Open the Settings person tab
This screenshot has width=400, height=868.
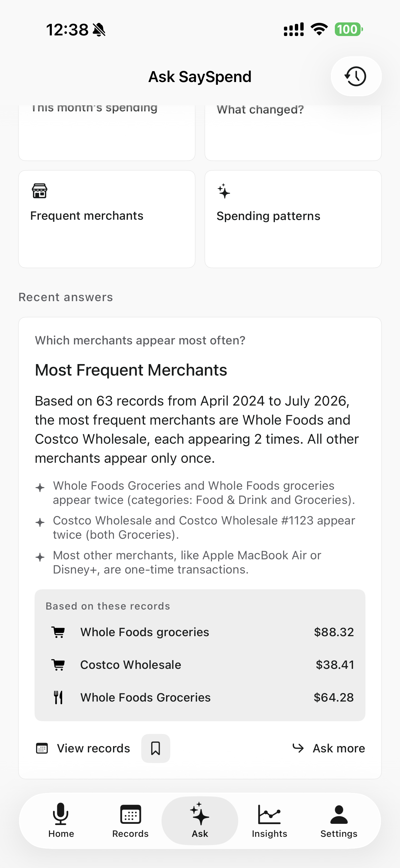click(x=339, y=820)
